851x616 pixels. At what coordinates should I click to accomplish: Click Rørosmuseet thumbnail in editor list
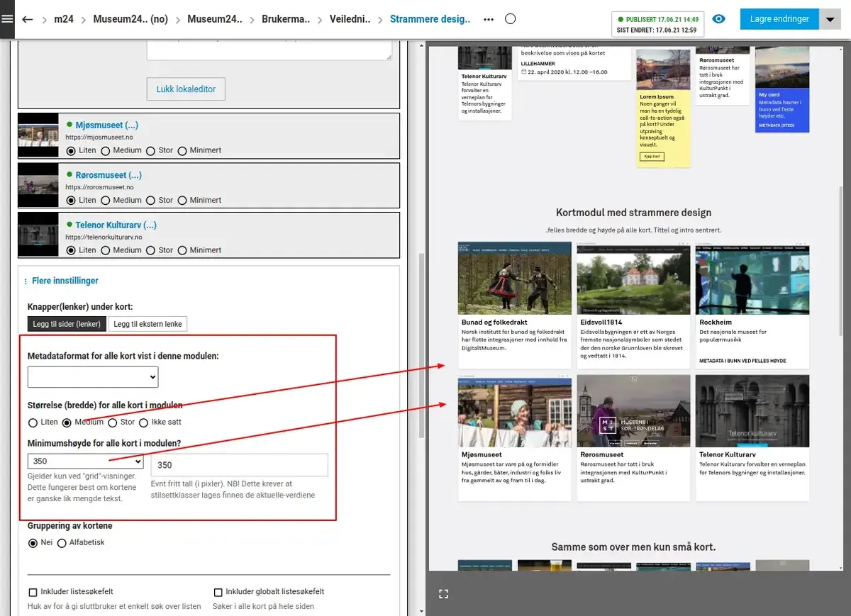click(x=38, y=186)
